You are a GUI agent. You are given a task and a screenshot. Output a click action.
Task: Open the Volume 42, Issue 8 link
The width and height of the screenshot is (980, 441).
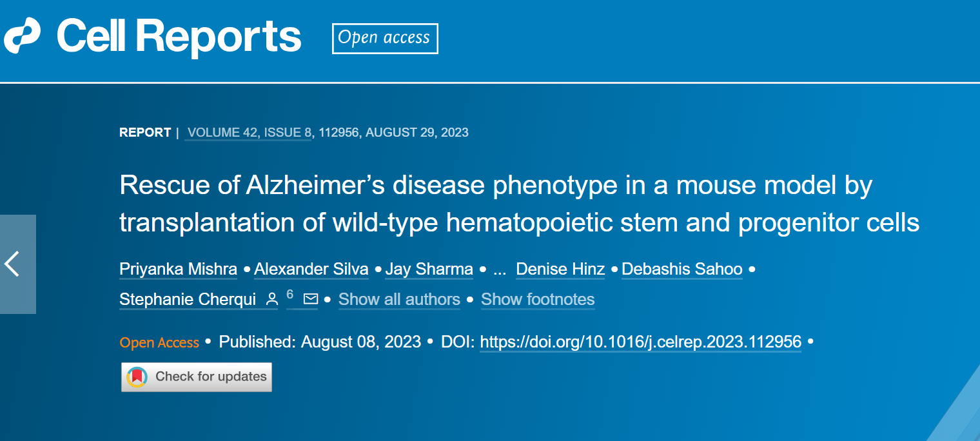pyautogui.click(x=250, y=133)
